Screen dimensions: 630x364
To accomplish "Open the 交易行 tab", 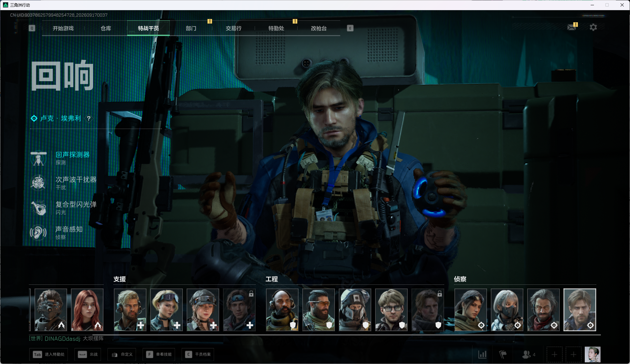I will (234, 28).
